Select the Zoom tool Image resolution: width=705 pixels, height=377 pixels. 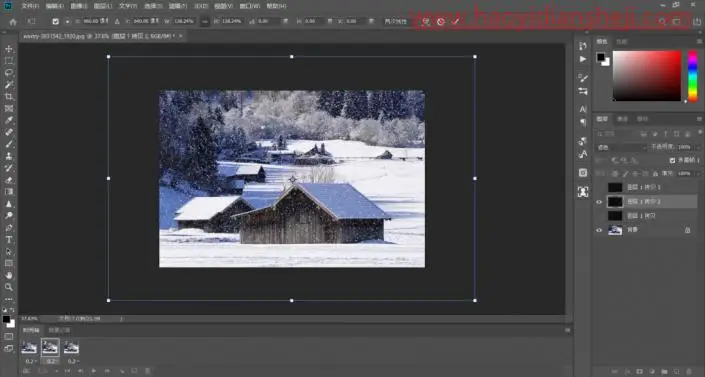[x=9, y=287]
